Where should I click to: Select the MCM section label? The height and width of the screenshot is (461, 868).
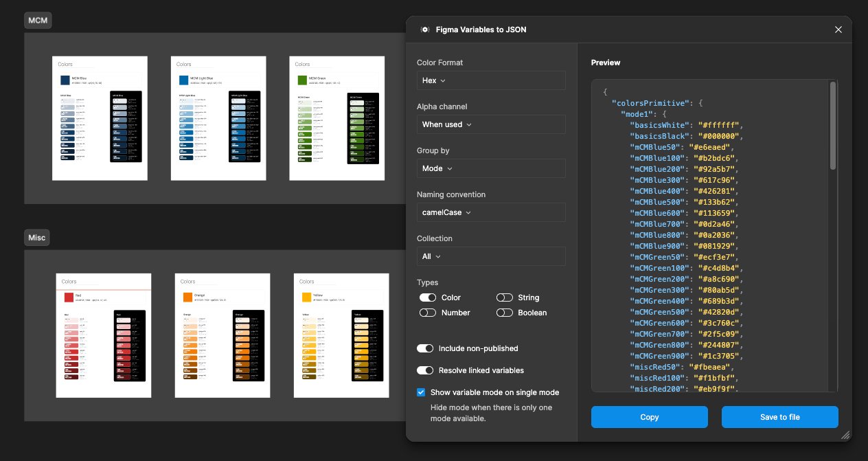pyautogui.click(x=38, y=20)
